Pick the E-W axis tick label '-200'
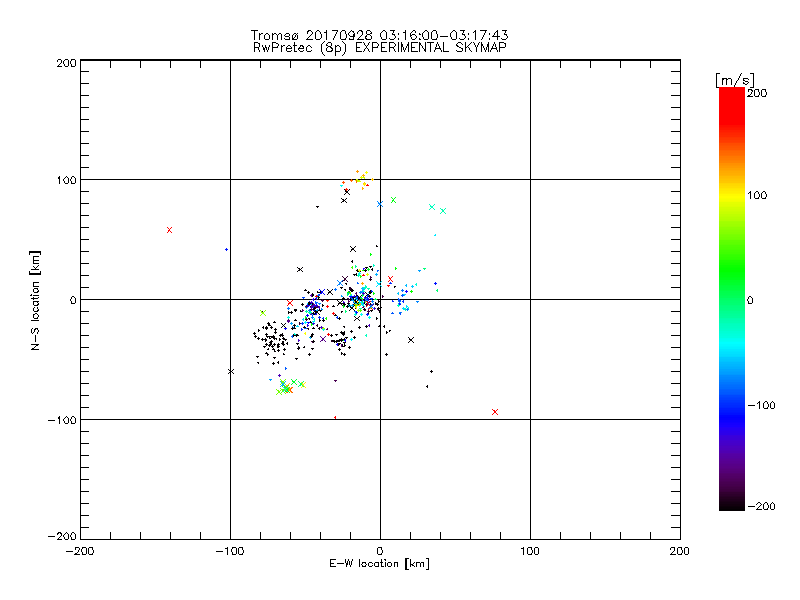Image resolution: width=800 pixels, height=600 pixels. click(x=80, y=551)
